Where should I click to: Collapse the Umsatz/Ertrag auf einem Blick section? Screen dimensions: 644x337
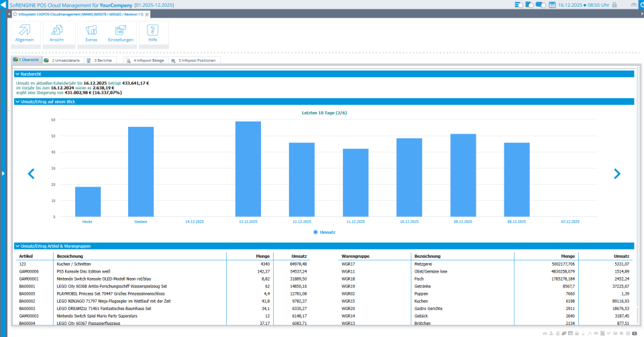(17, 101)
